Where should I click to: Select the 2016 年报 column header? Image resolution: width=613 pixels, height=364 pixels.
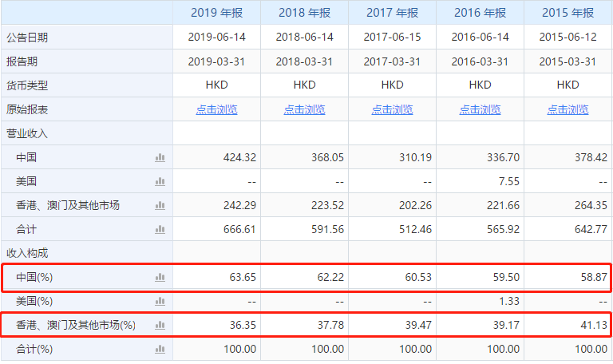click(x=480, y=13)
